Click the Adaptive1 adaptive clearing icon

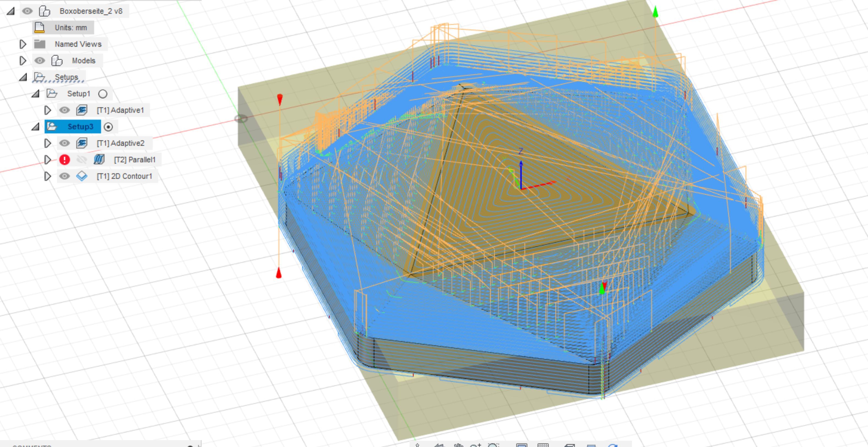82,110
